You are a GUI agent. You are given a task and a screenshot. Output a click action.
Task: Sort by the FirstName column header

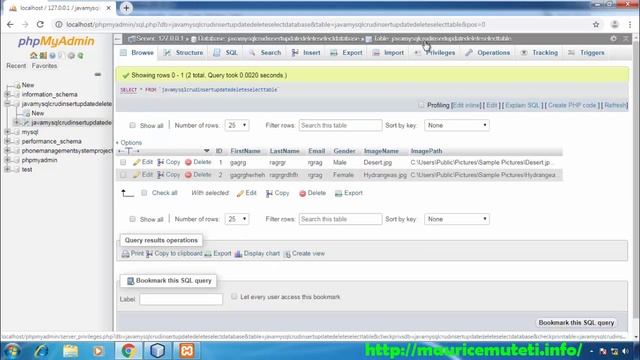click(245, 151)
